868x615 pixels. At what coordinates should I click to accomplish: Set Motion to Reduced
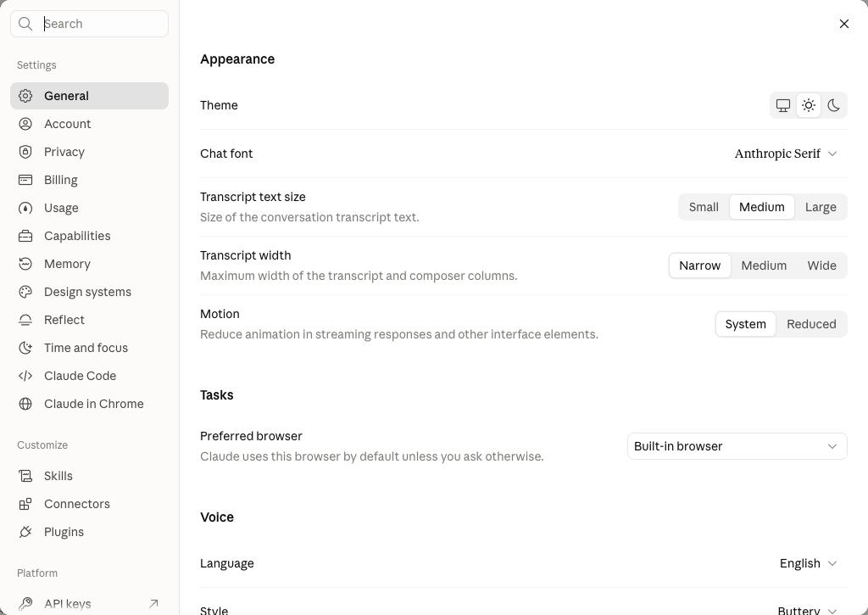tap(811, 324)
